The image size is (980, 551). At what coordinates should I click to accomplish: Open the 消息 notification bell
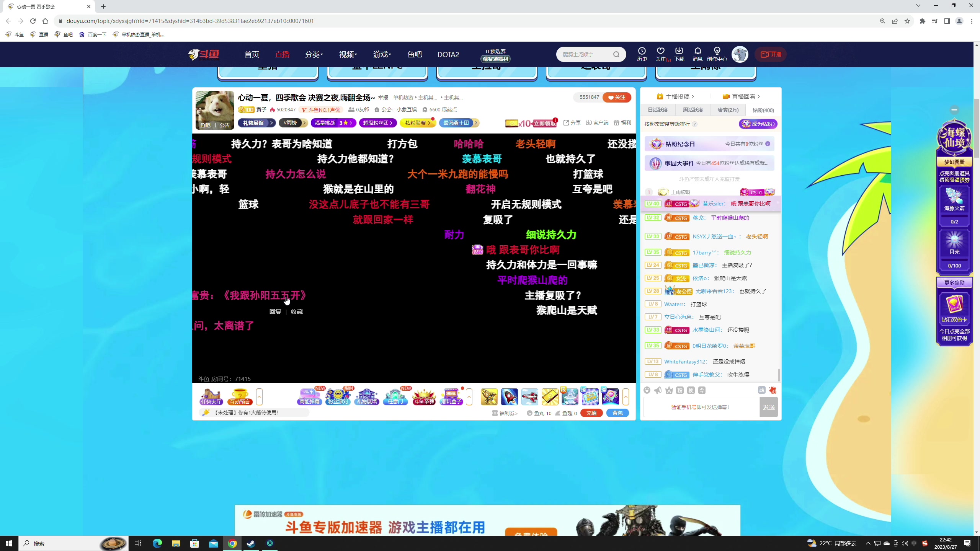[x=697, y=54]
